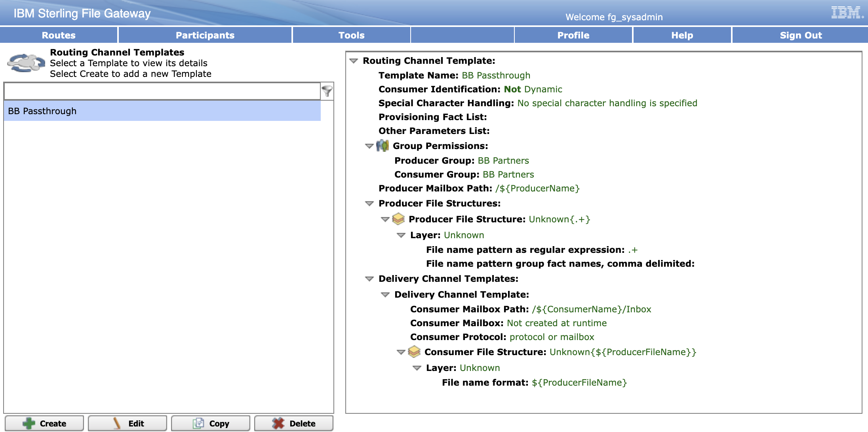The image size is (868, 432).
Task: Click the IBM logo in the header
Action: 846,13
